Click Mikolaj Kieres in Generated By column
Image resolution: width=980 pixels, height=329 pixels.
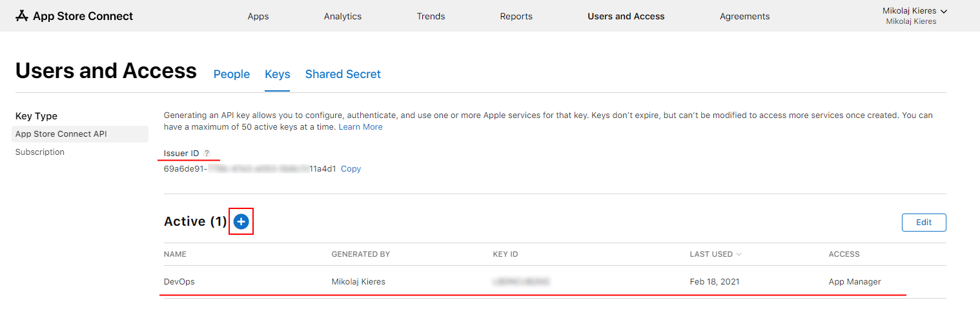click(x=358, y=282)
